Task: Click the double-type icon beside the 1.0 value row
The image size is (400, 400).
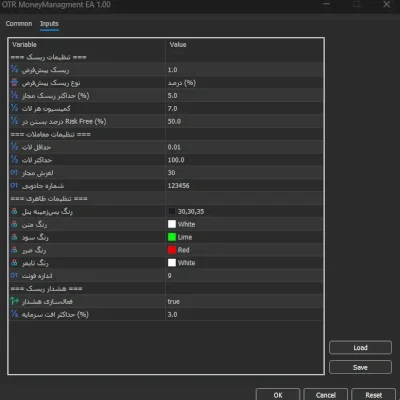Action: click(x=14, y=69)
